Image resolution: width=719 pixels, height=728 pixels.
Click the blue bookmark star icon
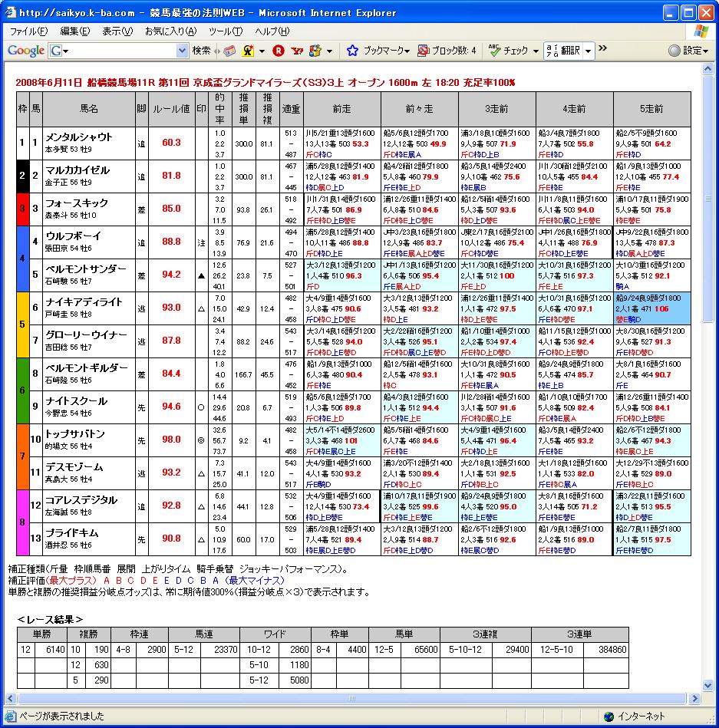[x=352, y=51]
